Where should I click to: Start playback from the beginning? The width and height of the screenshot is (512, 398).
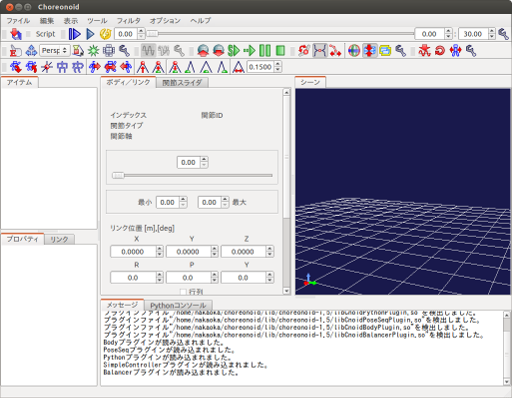click(x=75, y=34)
